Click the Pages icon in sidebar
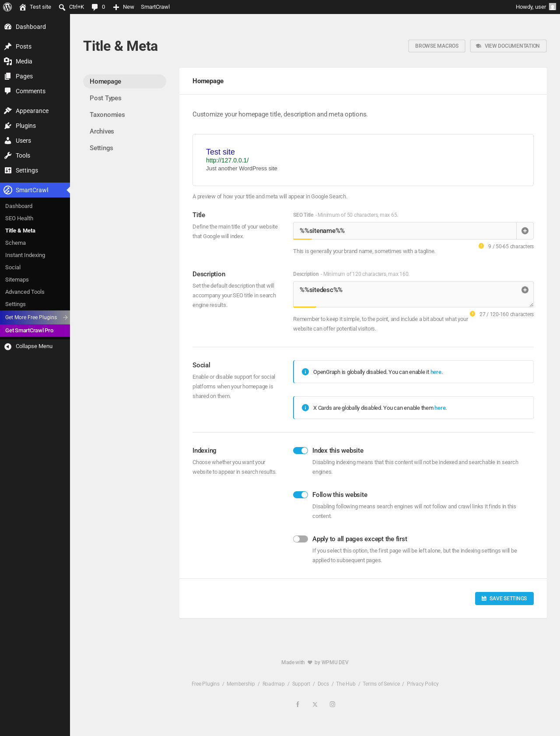Screen dimensions: 560x736 coord(8,76)
